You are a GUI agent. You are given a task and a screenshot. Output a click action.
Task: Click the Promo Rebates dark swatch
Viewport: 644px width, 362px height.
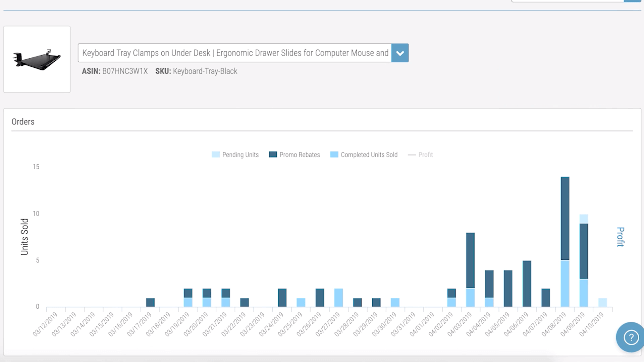tap(273, 155)
